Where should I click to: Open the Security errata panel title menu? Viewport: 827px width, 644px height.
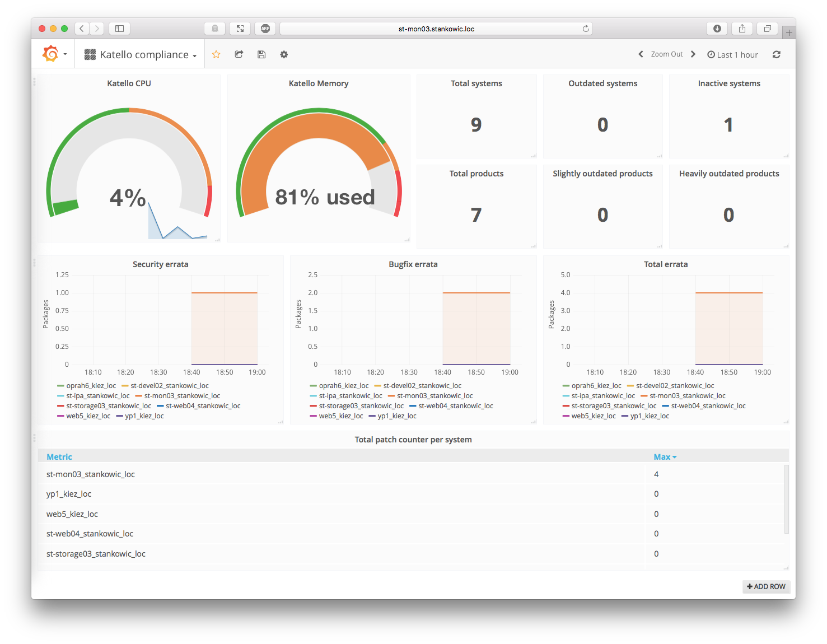pos(161,264)
